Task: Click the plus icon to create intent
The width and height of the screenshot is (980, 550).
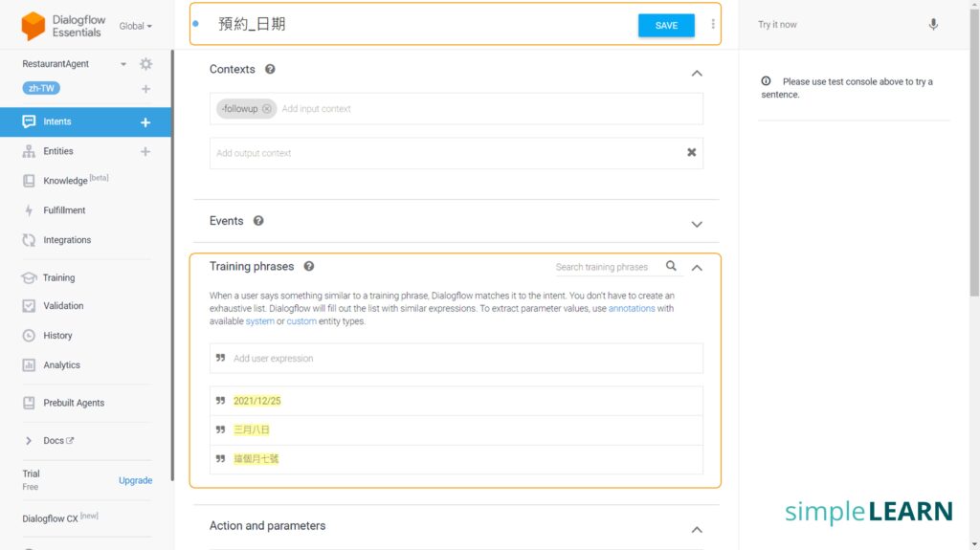Action: tap(145, 122)
